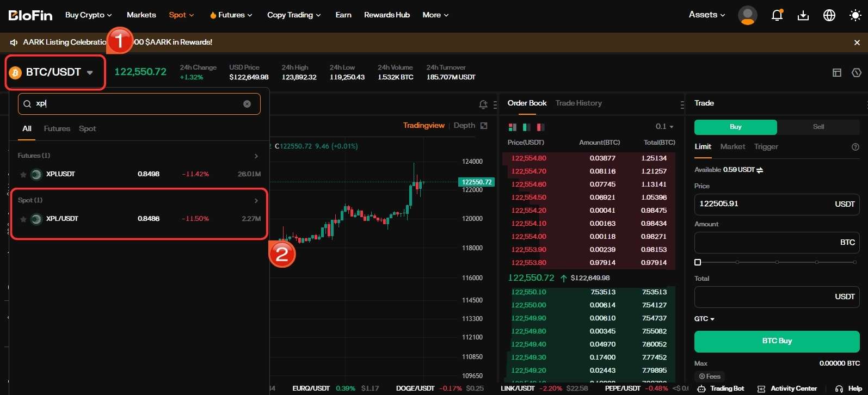Switch to the Trade History tab
868x395 pixels.
click(578, 103)
